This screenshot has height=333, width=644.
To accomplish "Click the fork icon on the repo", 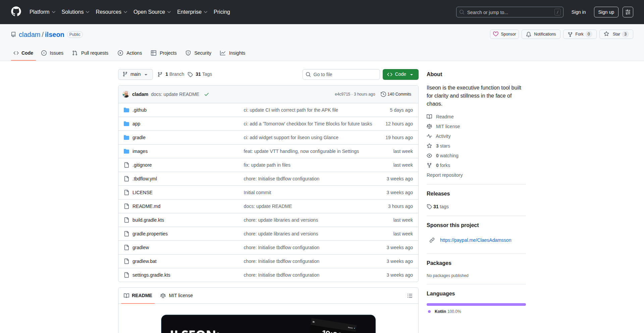I will (x=570, y=34).
